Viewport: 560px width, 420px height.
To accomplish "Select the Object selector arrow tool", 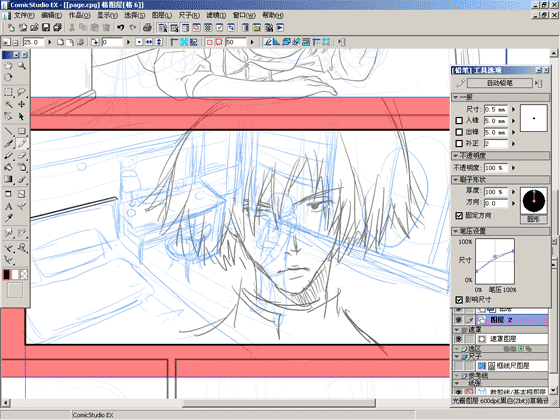I will click(x=22, y=116).
